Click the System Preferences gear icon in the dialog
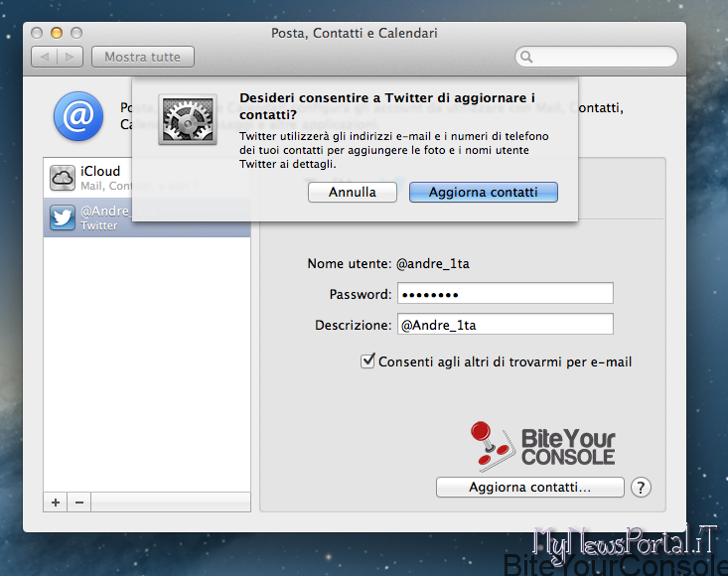 [x=188, y=120]
